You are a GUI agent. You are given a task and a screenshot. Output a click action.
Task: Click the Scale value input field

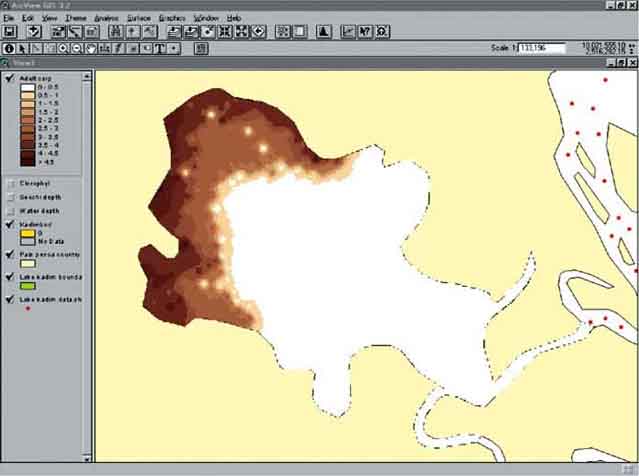pos(536,47)
